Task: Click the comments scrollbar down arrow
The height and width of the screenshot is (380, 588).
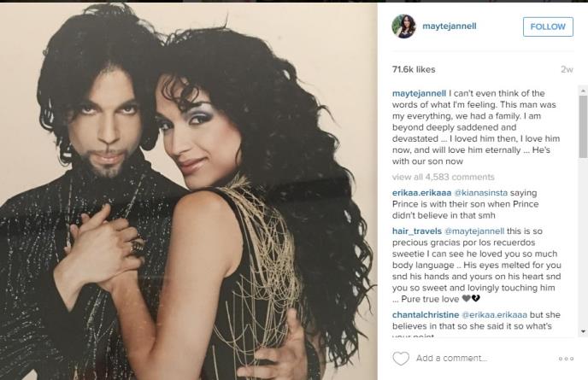Action: 583,331
